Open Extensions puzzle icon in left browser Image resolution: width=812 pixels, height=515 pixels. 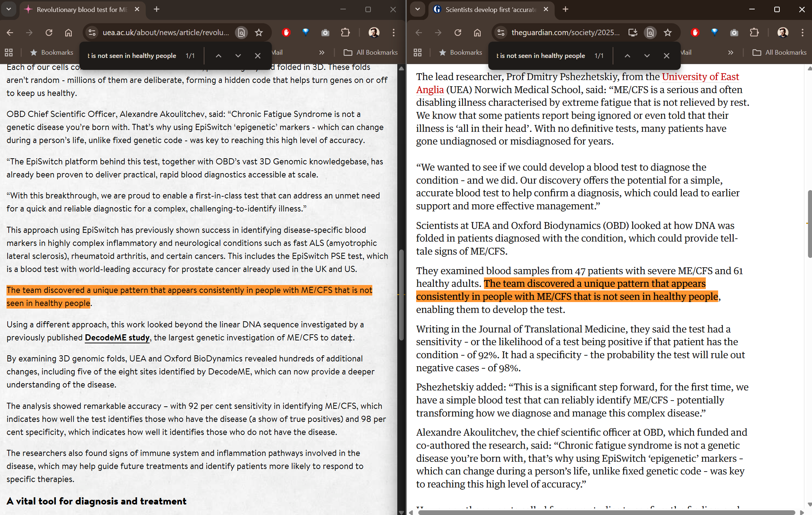[345, 33]
